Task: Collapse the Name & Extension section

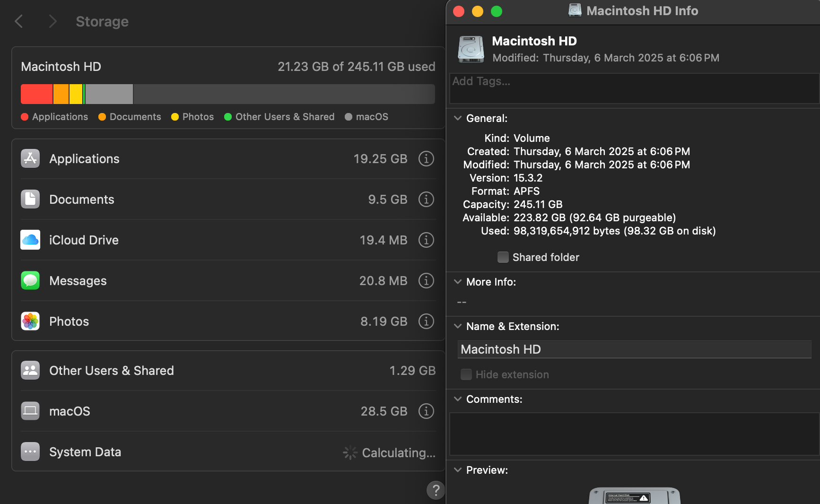Action: 458,326
